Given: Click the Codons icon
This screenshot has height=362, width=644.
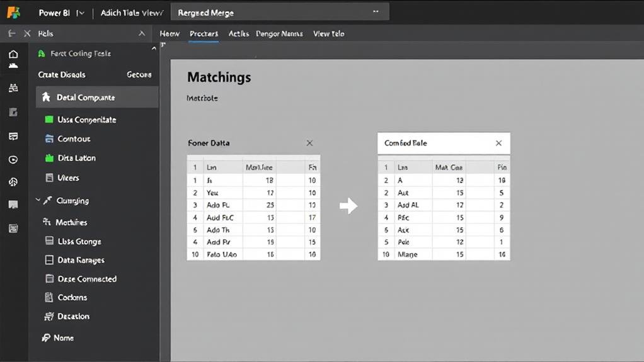Looking at the screenshot, I should pos(49,297).
